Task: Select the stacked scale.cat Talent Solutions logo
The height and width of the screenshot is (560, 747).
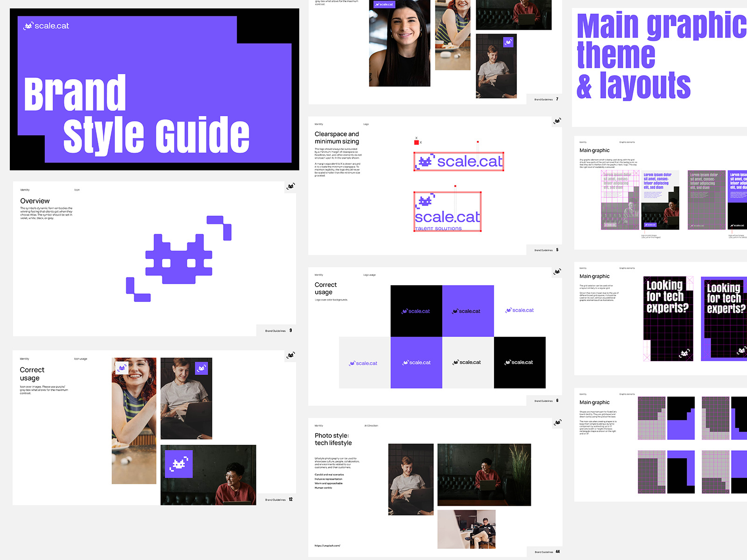Action: (x=448, y=211)
